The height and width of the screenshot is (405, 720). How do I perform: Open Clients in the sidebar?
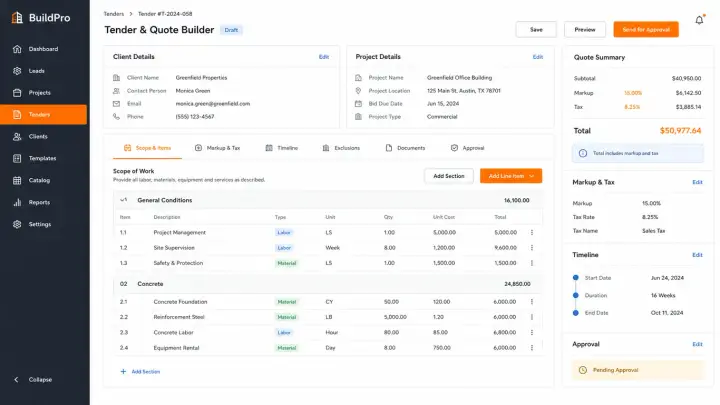[x=43, y=136]
